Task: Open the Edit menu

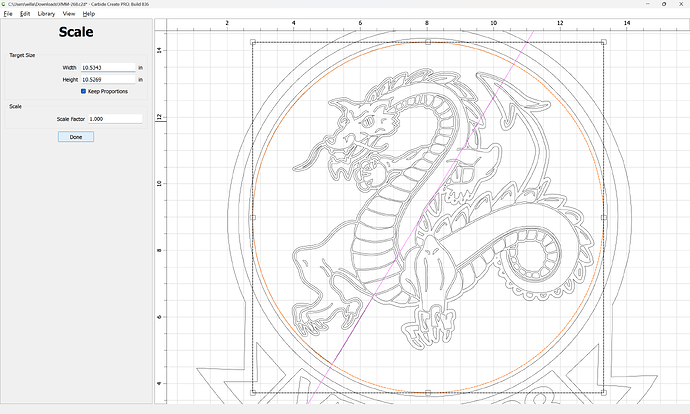Action: click(25, 14)
